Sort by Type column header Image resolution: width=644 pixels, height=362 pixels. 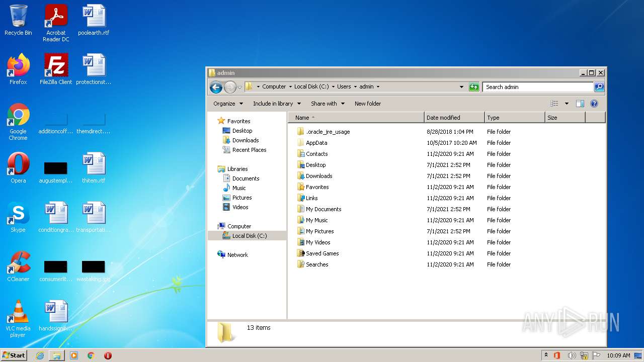tap(515, 118)
